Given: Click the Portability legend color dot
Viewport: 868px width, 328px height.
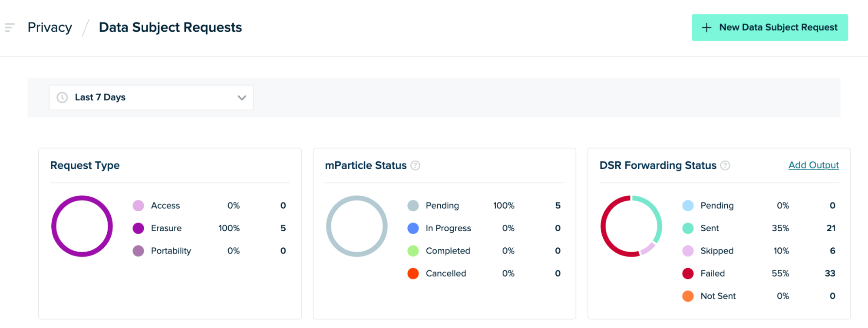Looking at the screenshot, I should pyautogui.click(x=138, y=251).
